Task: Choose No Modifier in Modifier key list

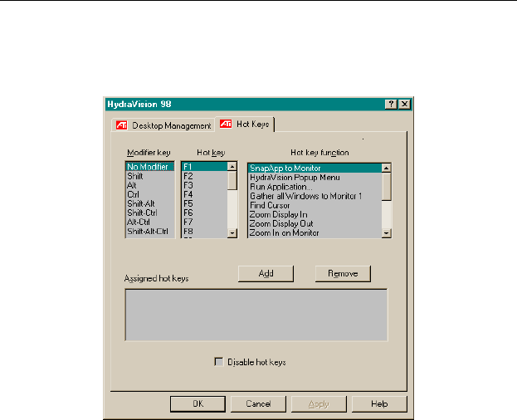Action: tap(150, 167)
